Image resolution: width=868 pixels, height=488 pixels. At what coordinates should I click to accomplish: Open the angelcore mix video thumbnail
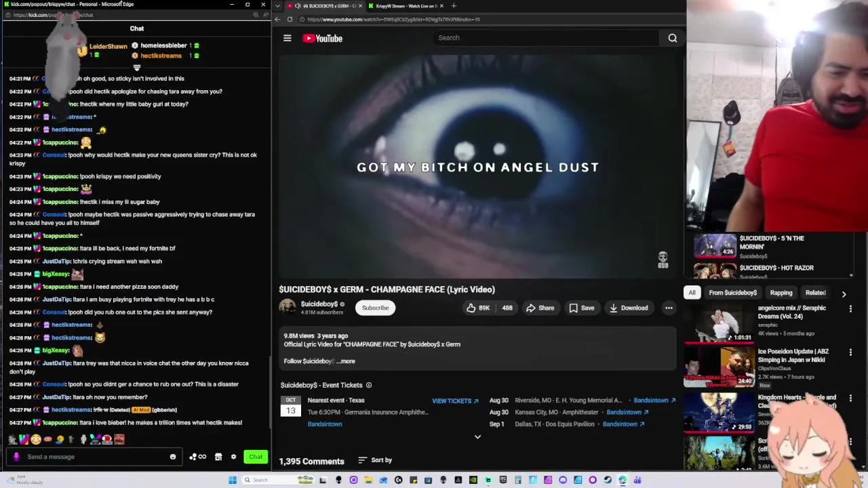click(x=719, y=323)
